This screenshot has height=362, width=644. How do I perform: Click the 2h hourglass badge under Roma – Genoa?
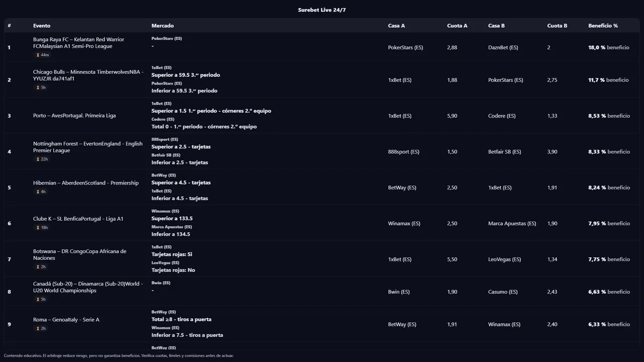point(41,328)
